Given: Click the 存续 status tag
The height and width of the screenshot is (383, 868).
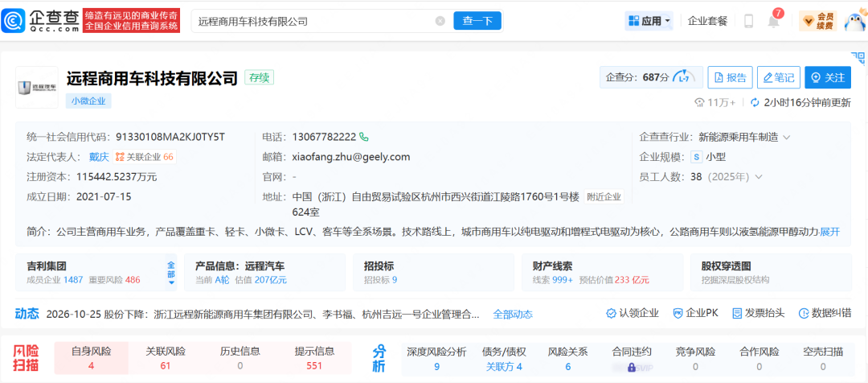Looking at the screenshot, I should 259,77.
